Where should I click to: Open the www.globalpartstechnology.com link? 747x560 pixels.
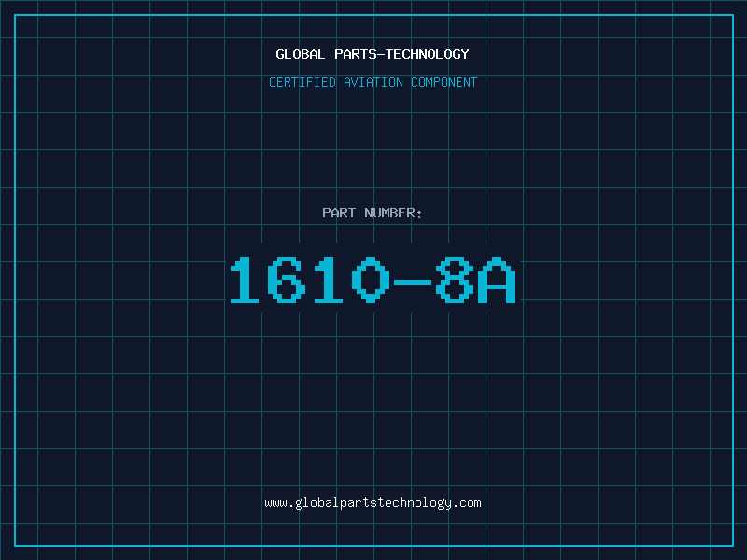coord(373,503)
